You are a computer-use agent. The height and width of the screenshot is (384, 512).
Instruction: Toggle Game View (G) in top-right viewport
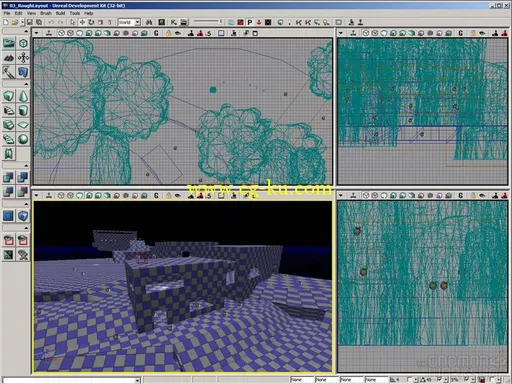461,33
